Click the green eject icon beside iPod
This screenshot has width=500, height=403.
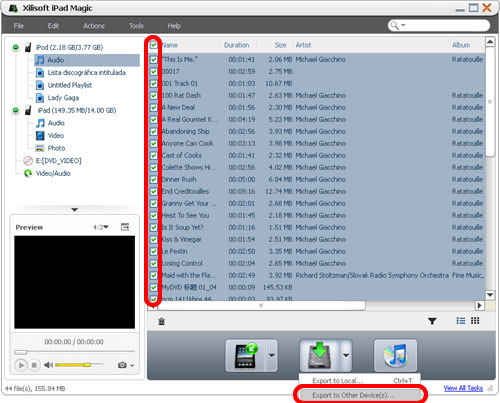tap(15, 47)
